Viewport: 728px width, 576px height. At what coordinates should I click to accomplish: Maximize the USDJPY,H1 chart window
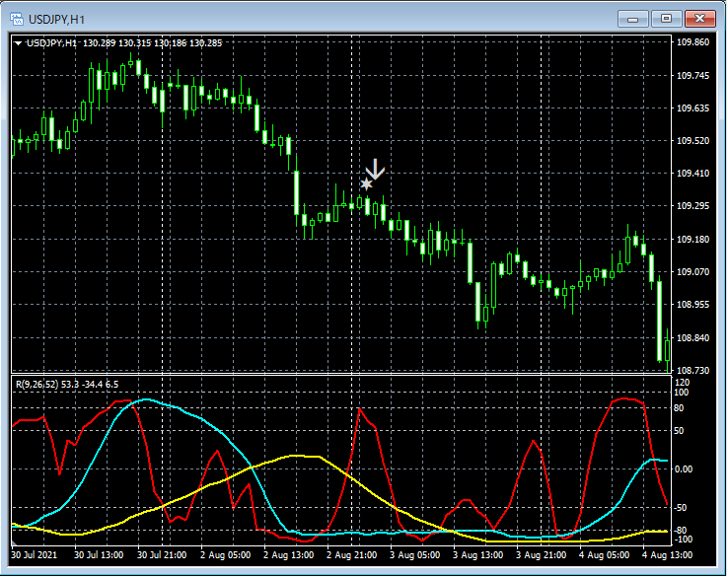point(666,19)
